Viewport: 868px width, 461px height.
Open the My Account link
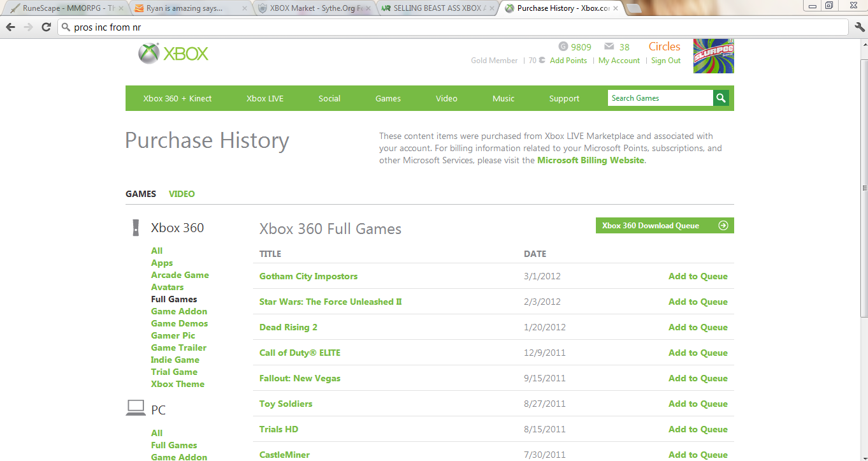pyautogui.click(x=619, y=61)
